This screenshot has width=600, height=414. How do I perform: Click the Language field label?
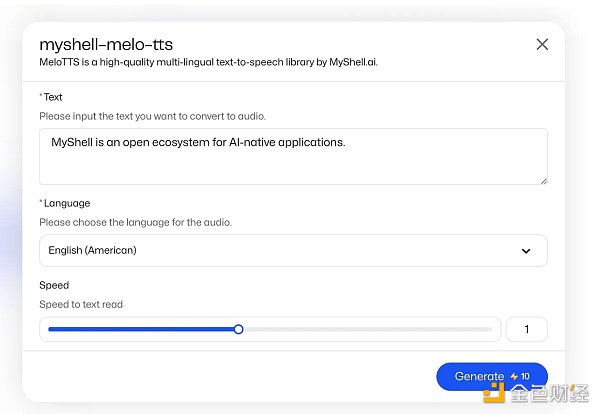(66, 203)
